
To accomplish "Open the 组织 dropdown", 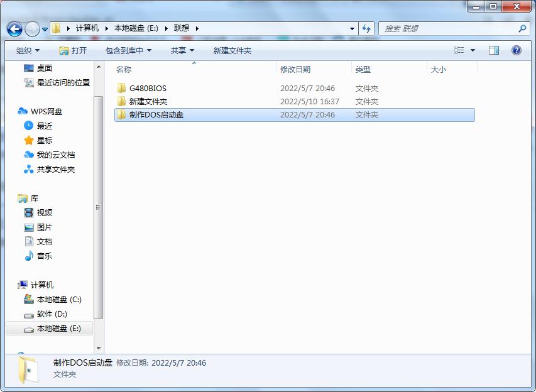I will pyautogui.click(x=27, y=50).
